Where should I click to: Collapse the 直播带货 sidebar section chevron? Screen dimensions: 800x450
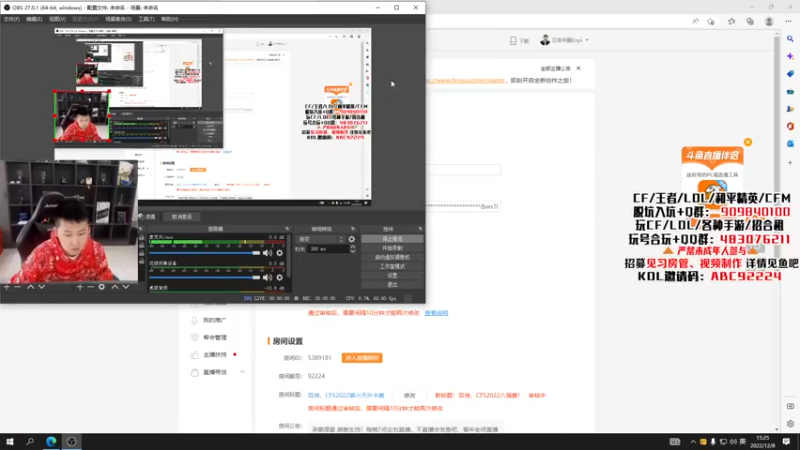click(x=242, y=372)
